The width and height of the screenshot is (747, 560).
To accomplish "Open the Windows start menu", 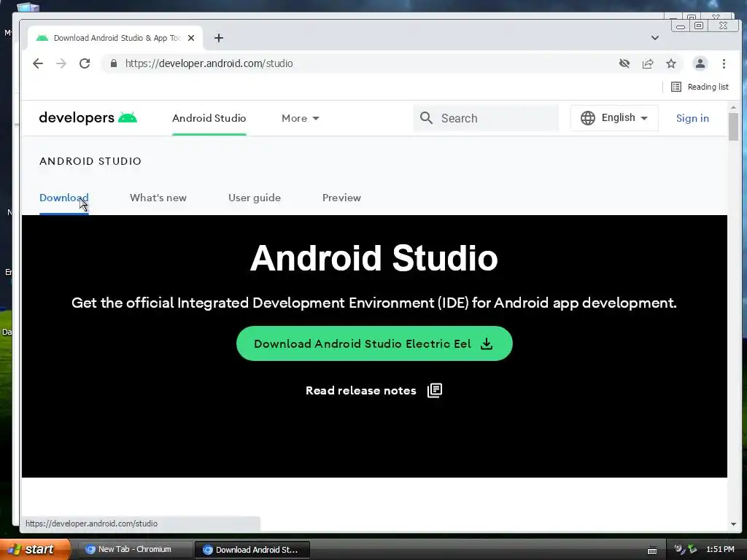I will [34, 549].
